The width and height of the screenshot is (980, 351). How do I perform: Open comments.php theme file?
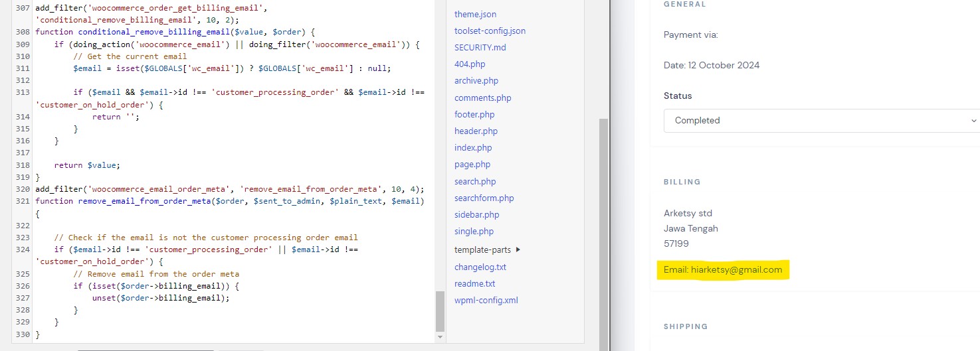(483, 98)
